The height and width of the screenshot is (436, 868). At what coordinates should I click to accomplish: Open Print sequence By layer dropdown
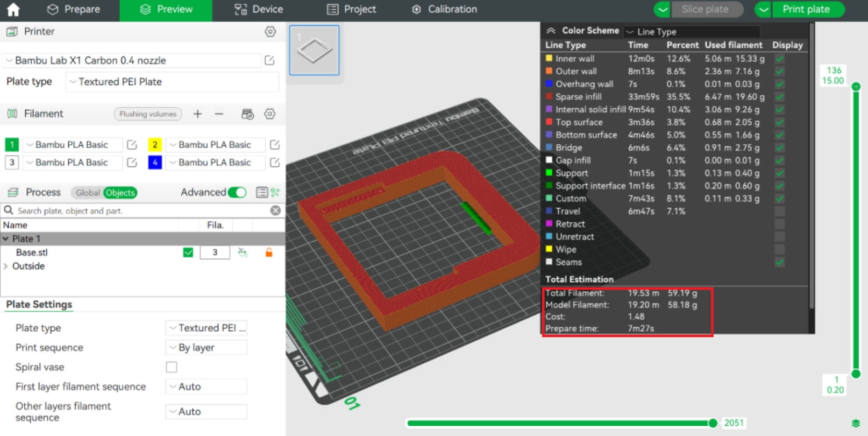(x=206, y=348)
